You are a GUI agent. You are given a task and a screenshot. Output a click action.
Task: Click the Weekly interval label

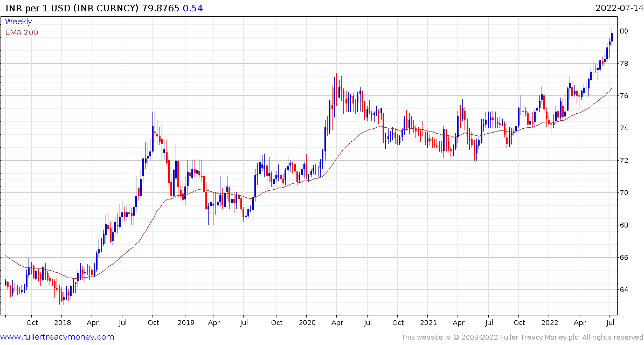pyautogui.click(x=18, y=22)
